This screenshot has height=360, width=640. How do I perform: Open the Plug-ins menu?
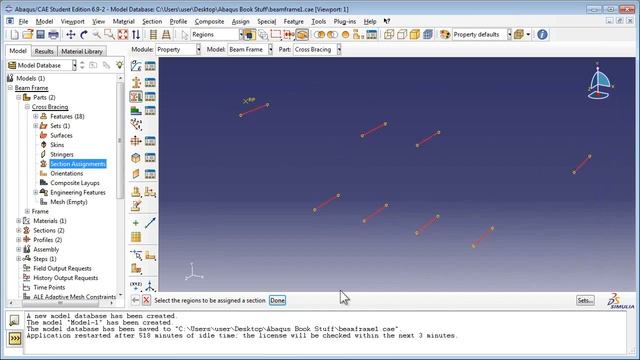[344, 21]
